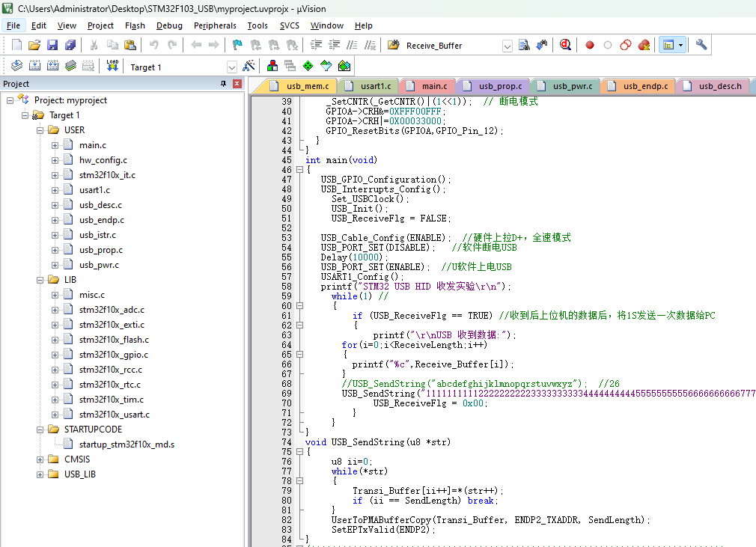This screenshot has height=547, width=756.
Task: Download code to flash with LOAD
Action: (x=112, y=66)
